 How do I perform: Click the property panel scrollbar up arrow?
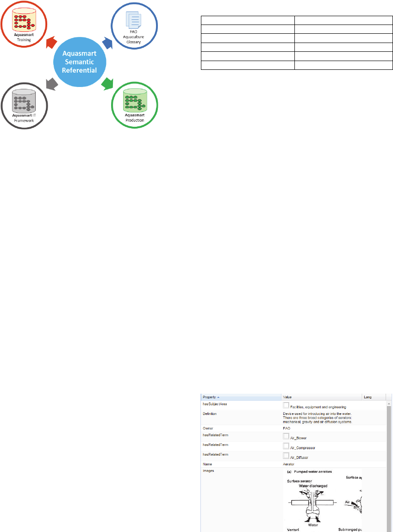tap(389, 403)
